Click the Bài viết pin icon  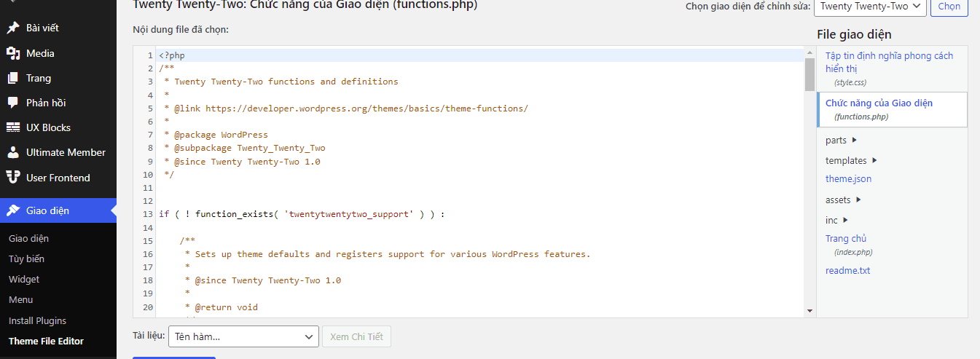click(12, 28)
